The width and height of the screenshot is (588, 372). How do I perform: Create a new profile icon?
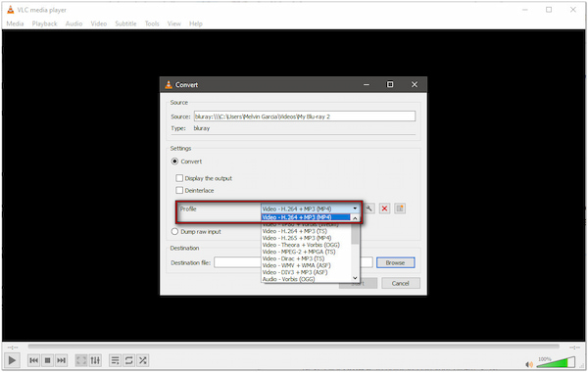(400, 209)
